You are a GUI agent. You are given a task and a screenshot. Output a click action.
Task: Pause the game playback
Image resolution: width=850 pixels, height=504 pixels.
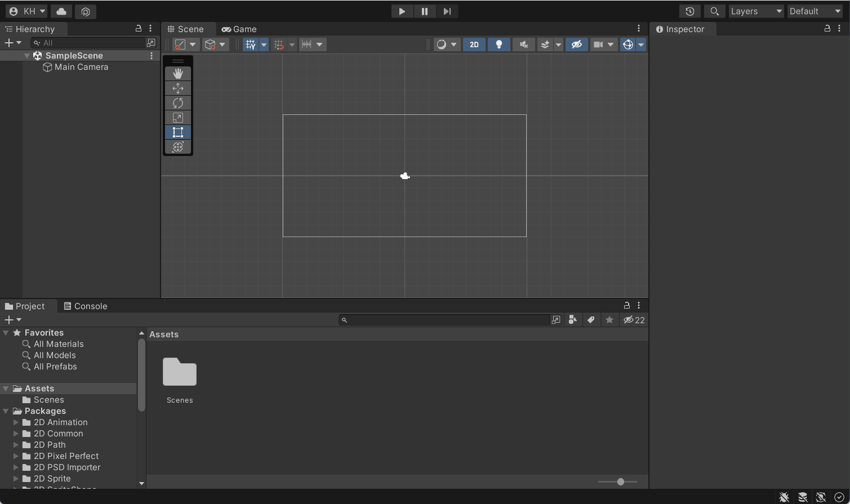425,11
